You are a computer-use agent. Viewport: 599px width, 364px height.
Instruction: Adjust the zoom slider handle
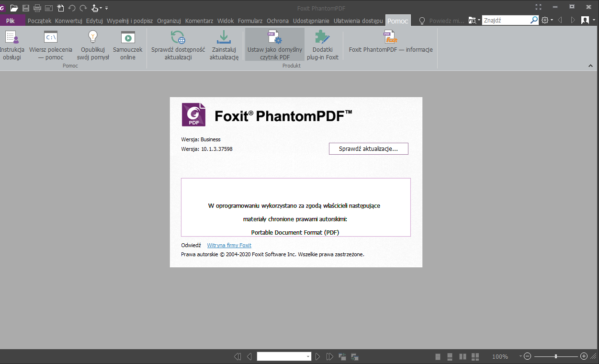click(x=555, y=356)
